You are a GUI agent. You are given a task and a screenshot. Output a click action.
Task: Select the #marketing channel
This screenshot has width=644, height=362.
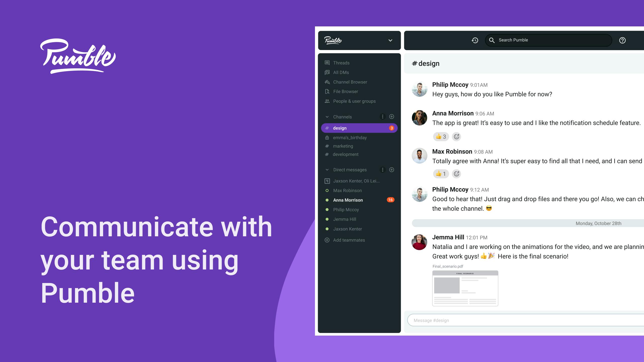click(x=343, y=146)
